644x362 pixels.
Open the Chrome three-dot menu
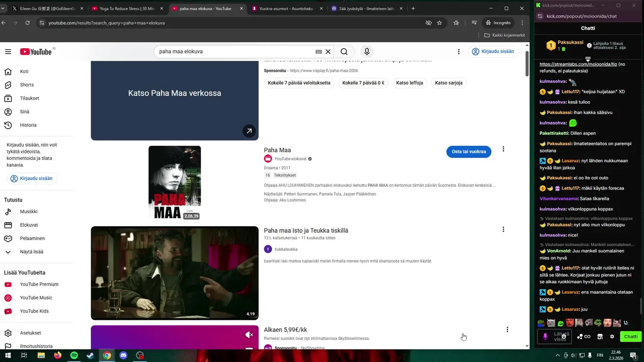click(522, 23)
